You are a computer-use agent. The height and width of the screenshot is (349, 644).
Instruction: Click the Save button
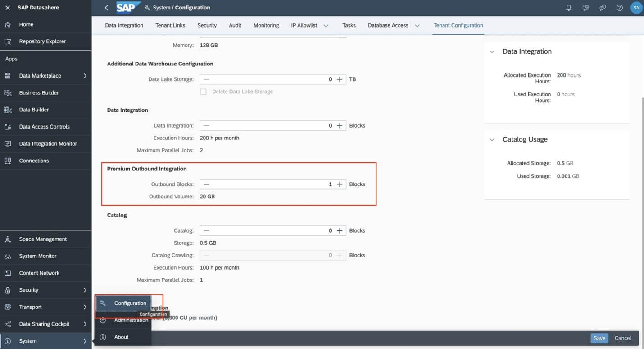coord(599,338)
